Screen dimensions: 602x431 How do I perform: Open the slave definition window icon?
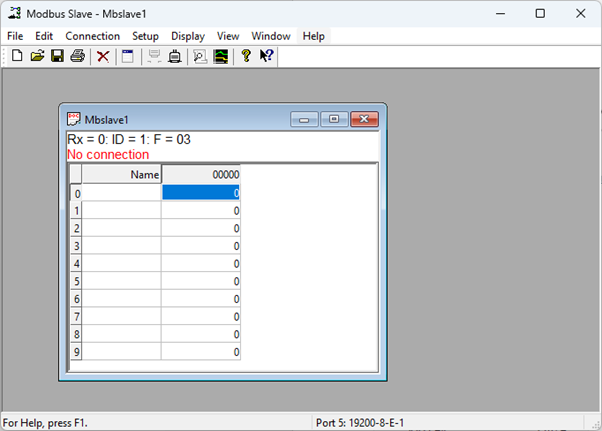click(x=128, y=56)
